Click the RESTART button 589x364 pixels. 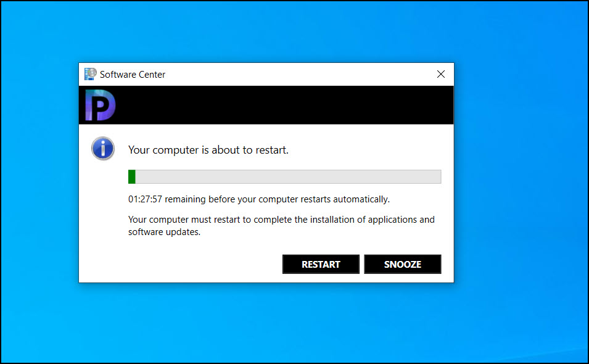[321, 264]
